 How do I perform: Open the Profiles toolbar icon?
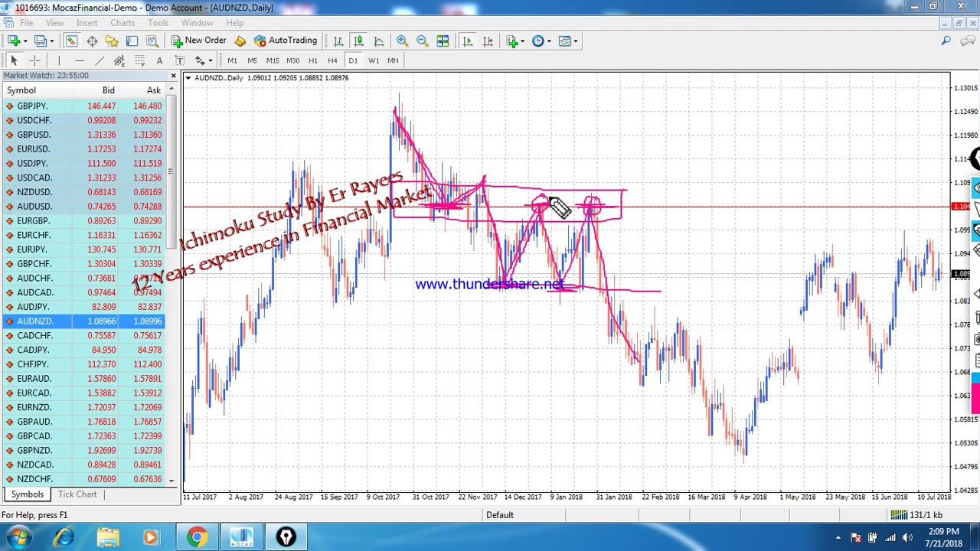(x=40, y=41)
